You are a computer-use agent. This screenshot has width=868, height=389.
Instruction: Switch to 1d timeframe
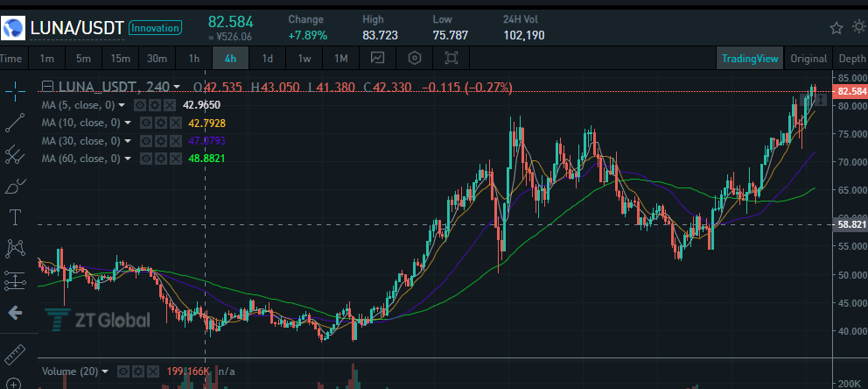268,58
